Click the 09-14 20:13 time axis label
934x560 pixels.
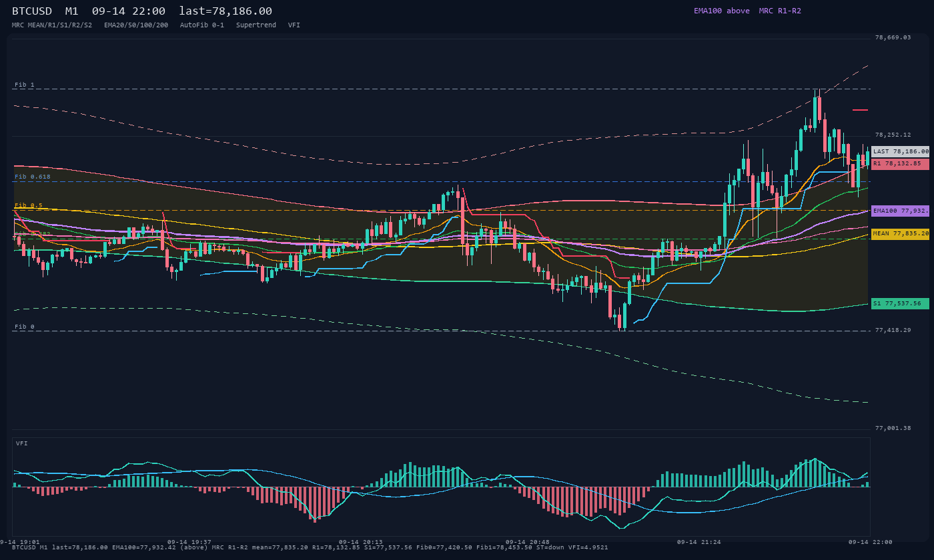point(361,542)
